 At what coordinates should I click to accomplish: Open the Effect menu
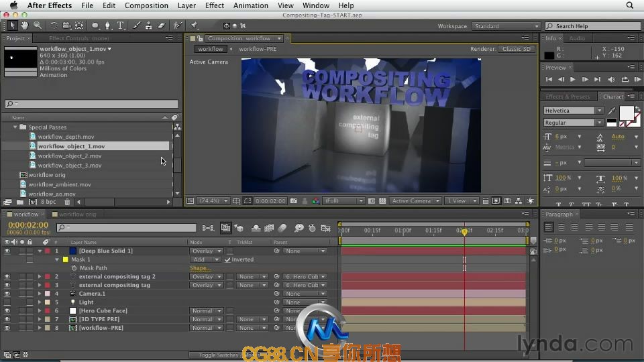215,5
